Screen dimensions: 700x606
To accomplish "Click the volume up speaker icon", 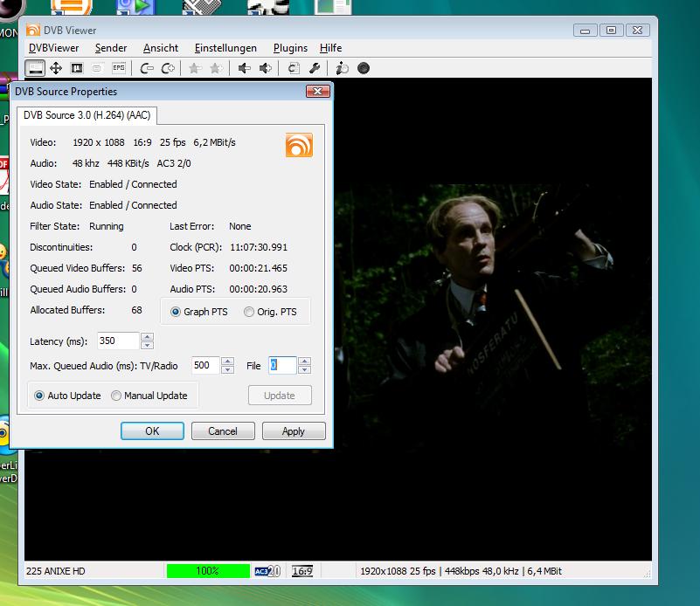I will click(266, 68).
